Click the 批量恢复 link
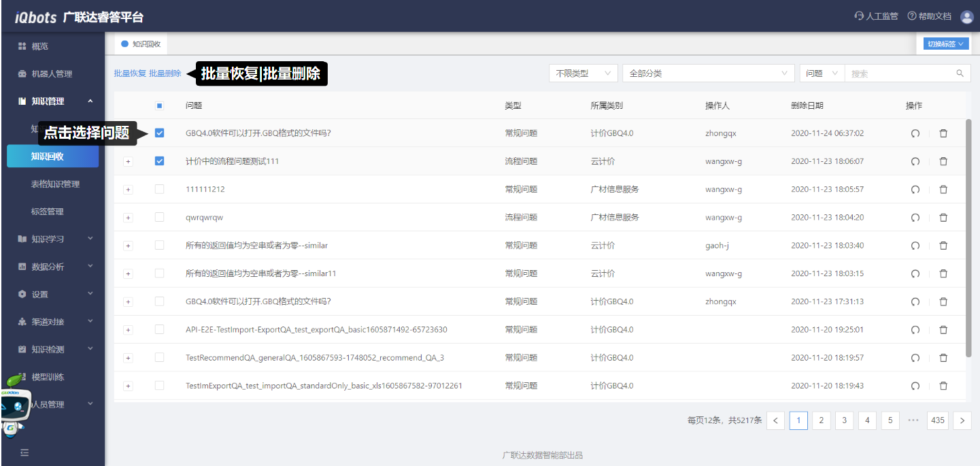The image size is (980, 466). pos(130,73)
